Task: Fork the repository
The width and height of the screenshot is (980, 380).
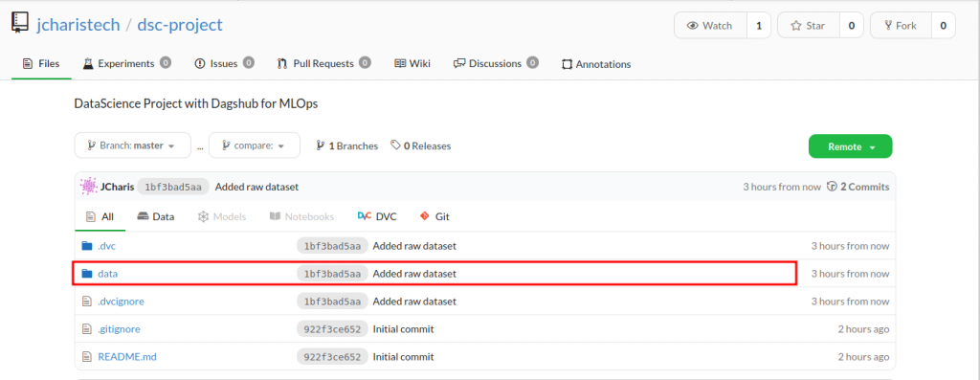Action: coord(901,26)
